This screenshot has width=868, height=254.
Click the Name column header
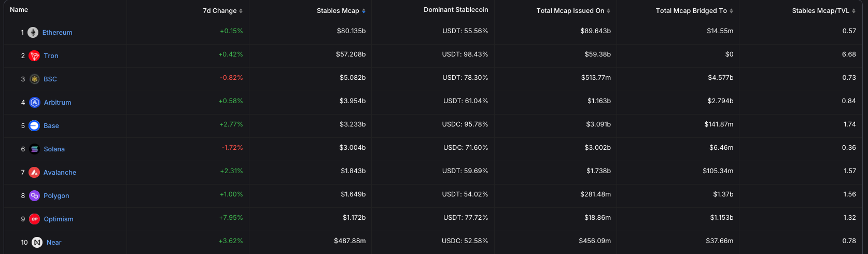pos(19,10)
